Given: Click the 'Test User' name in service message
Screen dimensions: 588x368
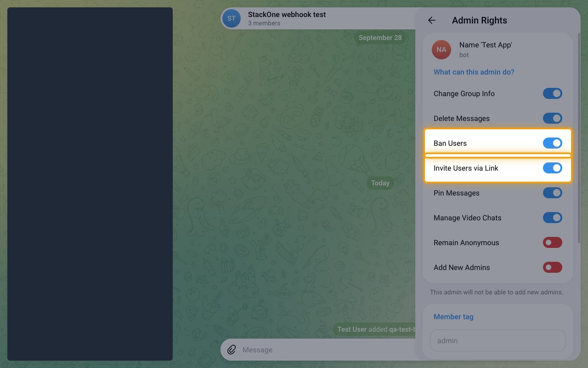Looking at the screenshot, I should (x=352, y=329).
